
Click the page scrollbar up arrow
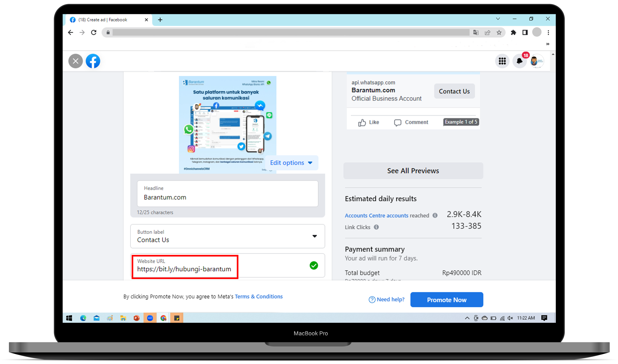coord(553,54)
